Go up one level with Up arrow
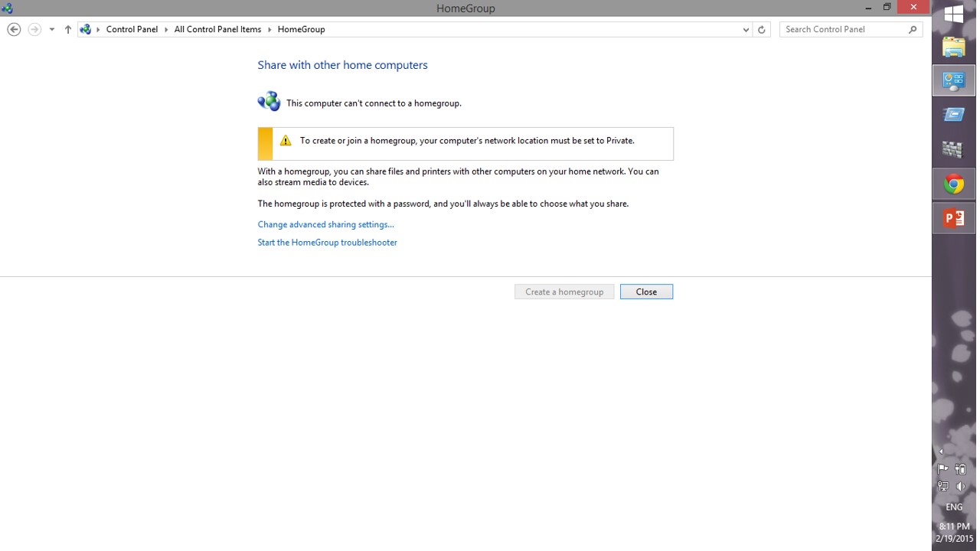 (68, 29)
